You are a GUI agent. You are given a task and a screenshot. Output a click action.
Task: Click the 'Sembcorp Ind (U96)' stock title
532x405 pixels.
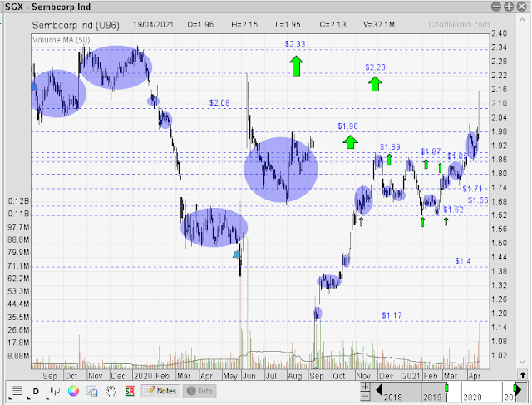pyautogui.click(x=76, y=25)
